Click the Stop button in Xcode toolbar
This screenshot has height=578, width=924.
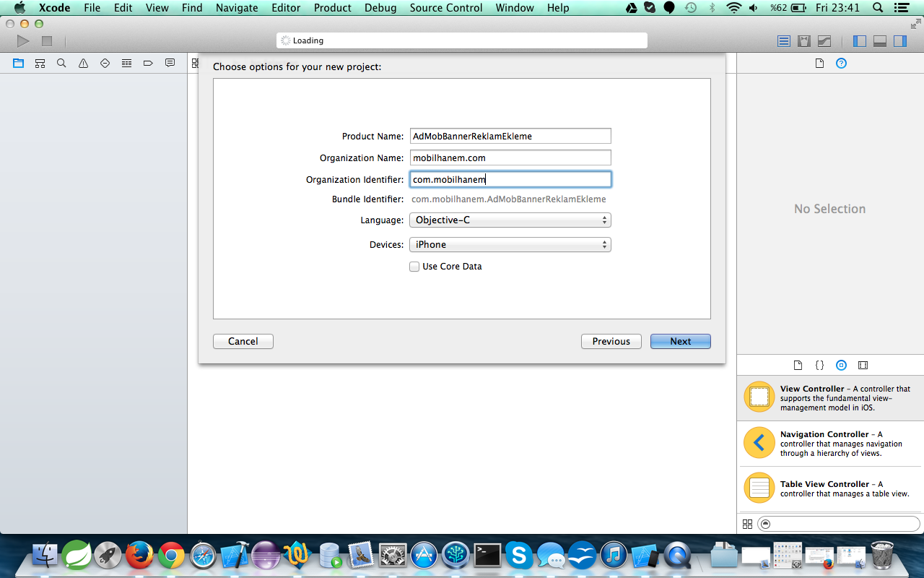click(47, 41)
